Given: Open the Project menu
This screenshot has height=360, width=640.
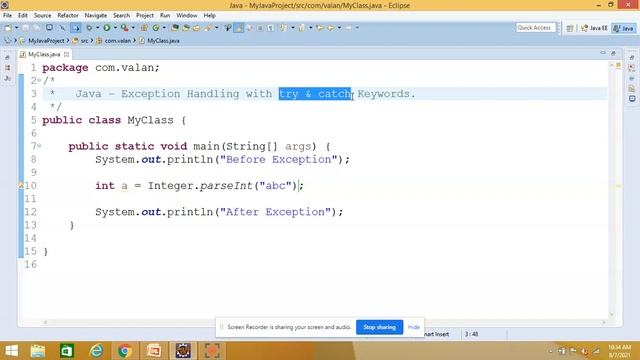Looking at the screenshot, I should click(x=144, y=16).
